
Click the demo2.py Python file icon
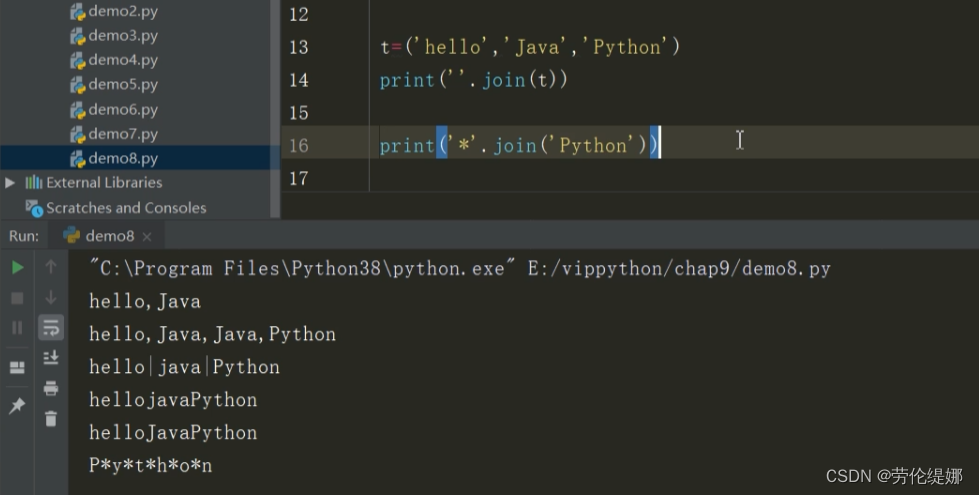(77, 12)
